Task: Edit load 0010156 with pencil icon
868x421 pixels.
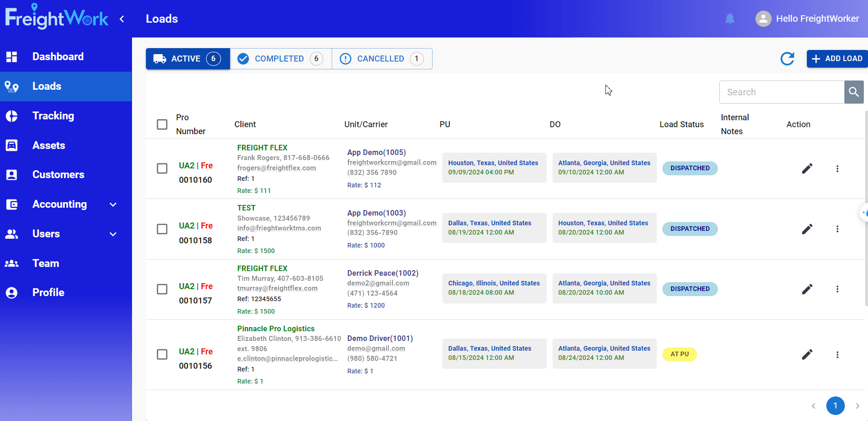Action: 807,354
